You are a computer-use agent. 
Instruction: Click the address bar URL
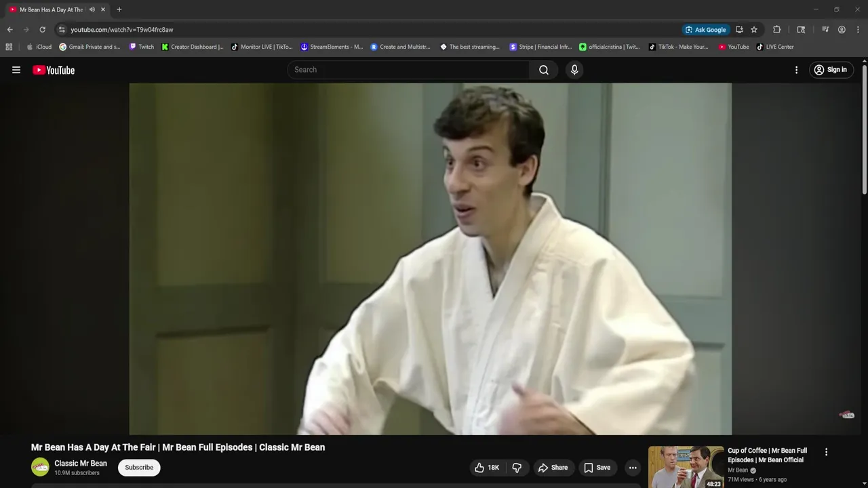(122, 30)
